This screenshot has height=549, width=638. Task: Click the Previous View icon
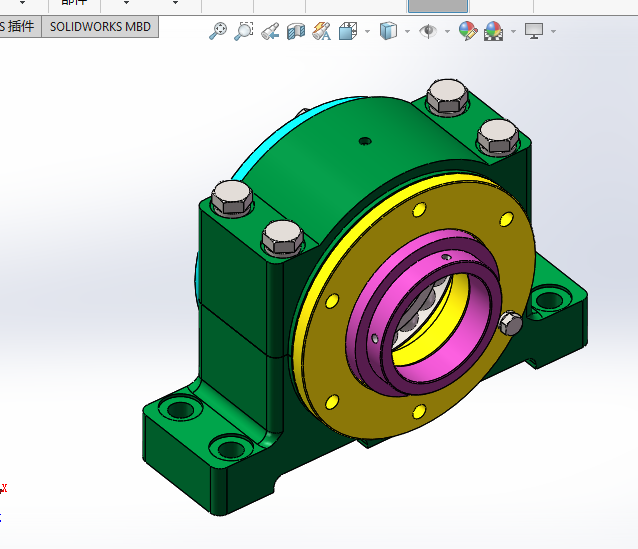click(270, 31)
